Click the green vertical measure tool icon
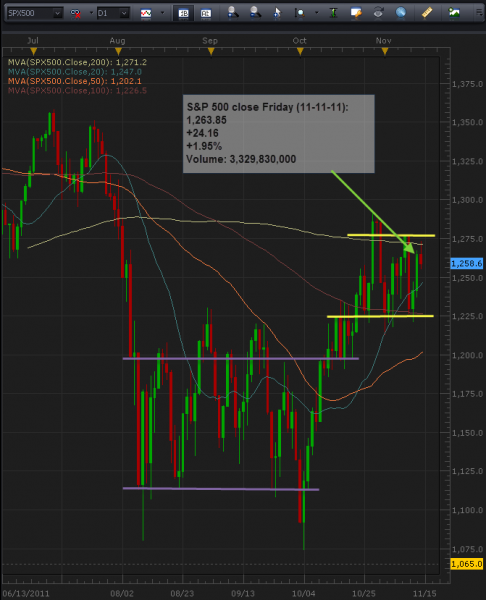The image size is (486, 600). pyautogui.click(x=333, y=13)
